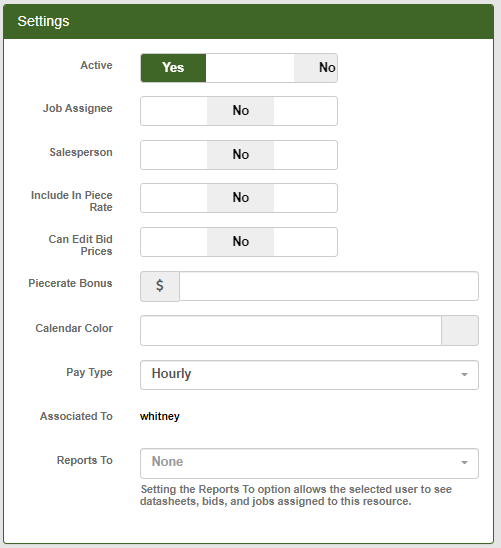The height and width of the screenshot is (548, 501).
Task: Toggle the Job Assignee switch
Action: point(239,111)
